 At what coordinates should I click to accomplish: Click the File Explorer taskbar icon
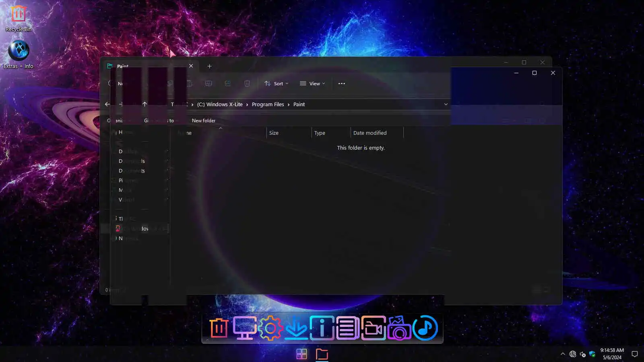[322, 354]
